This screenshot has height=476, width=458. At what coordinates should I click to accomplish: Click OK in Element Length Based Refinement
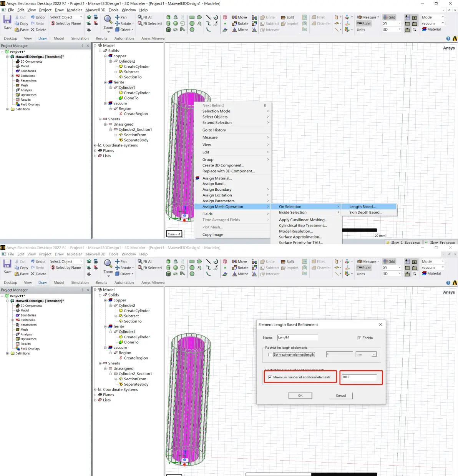pos(300,396)
